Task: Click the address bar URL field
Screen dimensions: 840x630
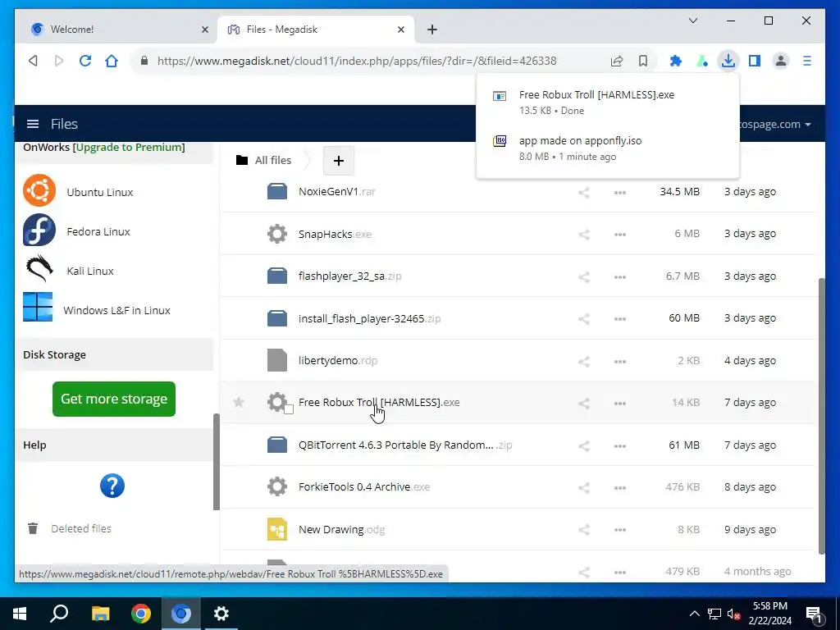Action: [x=357, y=61]
